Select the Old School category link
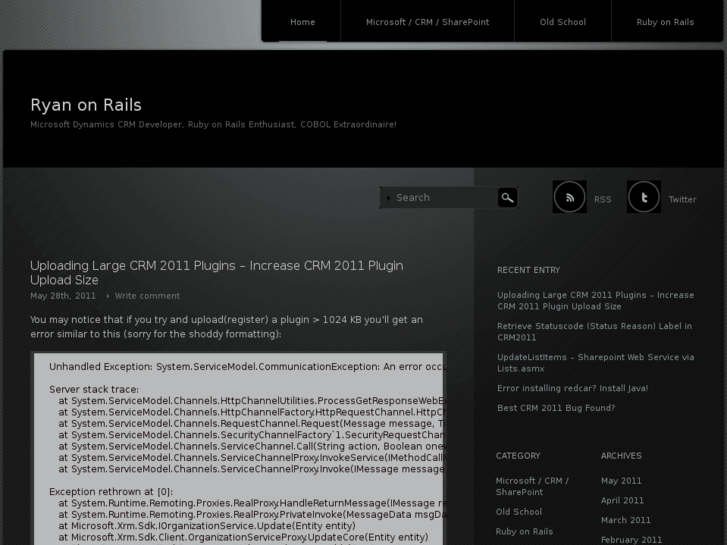 pos(518,512)
